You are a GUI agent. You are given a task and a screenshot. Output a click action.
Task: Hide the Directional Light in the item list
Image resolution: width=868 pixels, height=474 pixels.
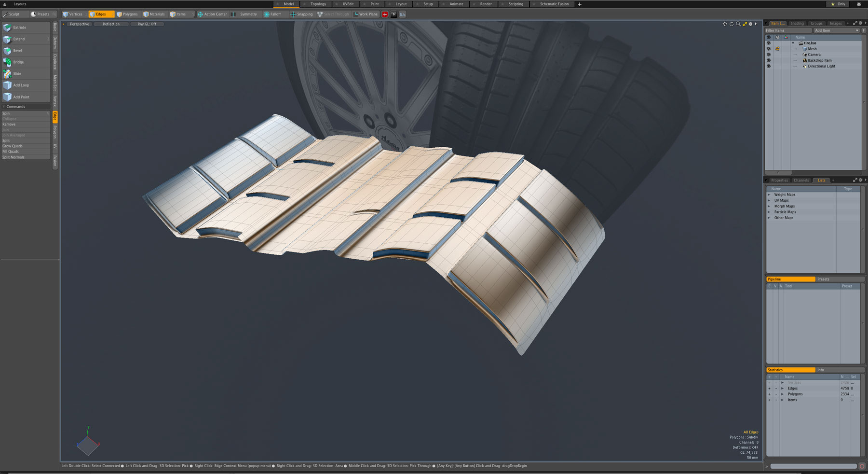tap(769, 66)
